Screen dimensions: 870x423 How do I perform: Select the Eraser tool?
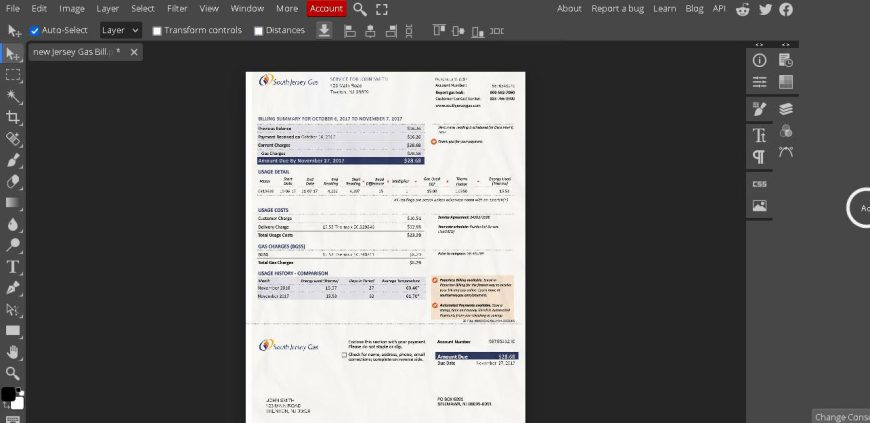pyautogui.click(x=13, y=182)
